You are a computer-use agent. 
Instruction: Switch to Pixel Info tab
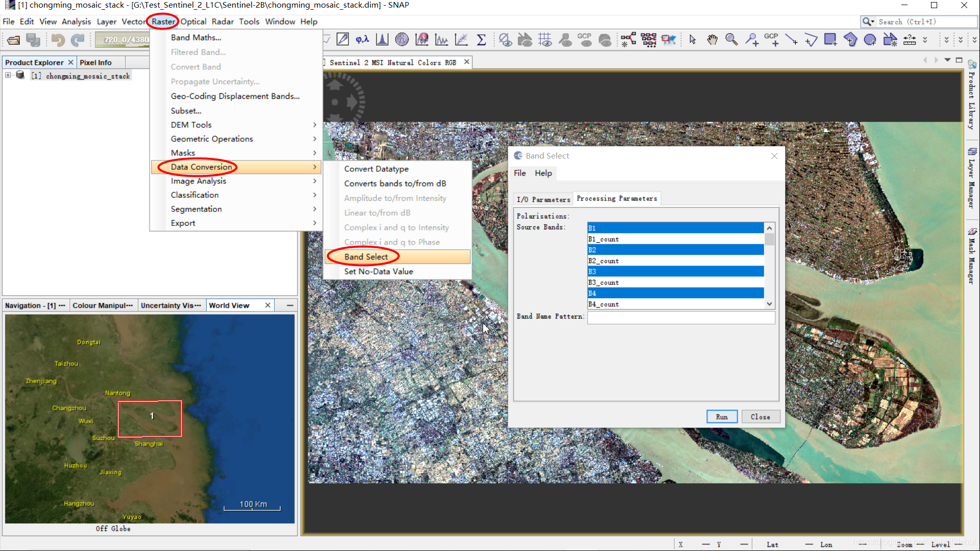point(95,62)
